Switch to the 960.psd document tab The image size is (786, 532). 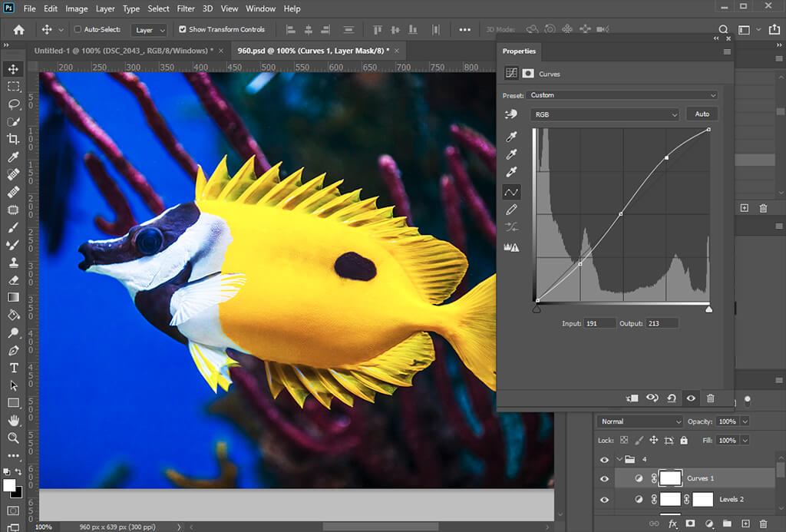(x=313, y=51)
